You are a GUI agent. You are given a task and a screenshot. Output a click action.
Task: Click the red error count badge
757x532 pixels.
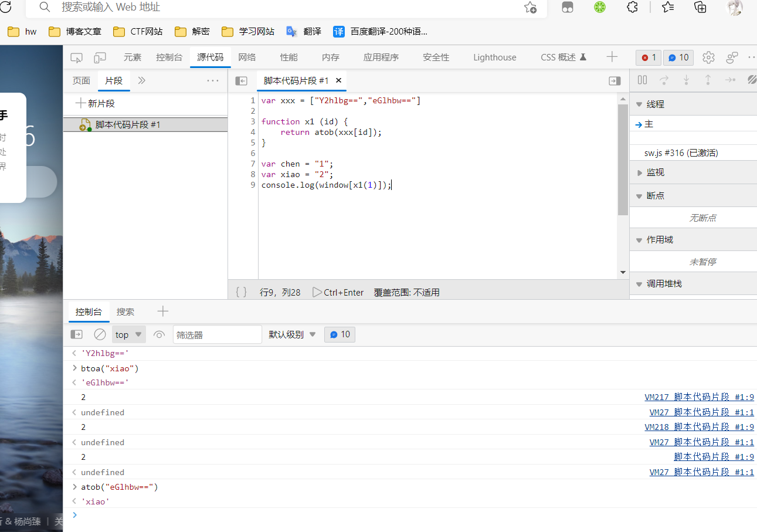tap(649, 57)
